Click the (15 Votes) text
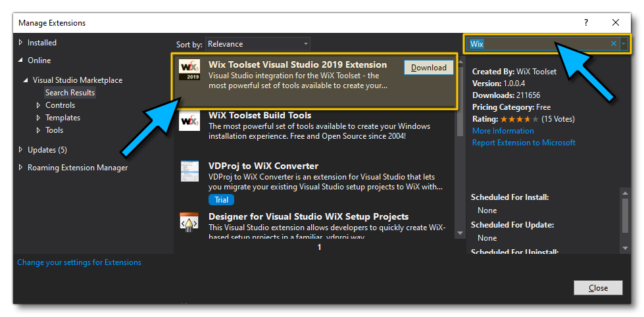The image size is (644, 317). tap(558, 120)
